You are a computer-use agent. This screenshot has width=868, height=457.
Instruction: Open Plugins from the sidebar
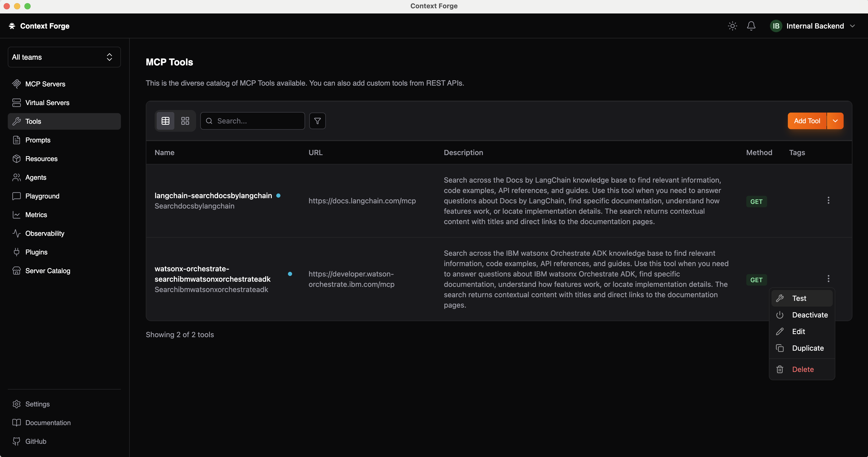pyautogui.click(x=36, y=252)
